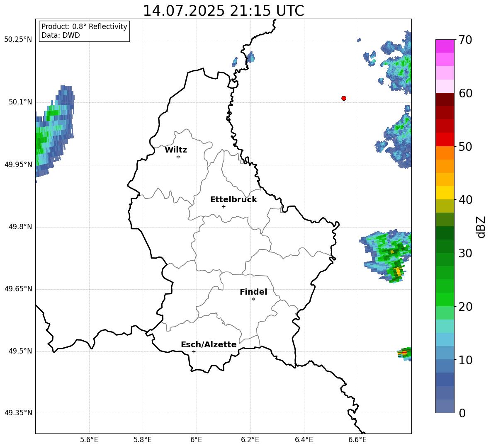This screenshot has width=491, height=448.
Task: Click the dark blue colorbar segment between 0 and 10
Action: tap(445, 380)
